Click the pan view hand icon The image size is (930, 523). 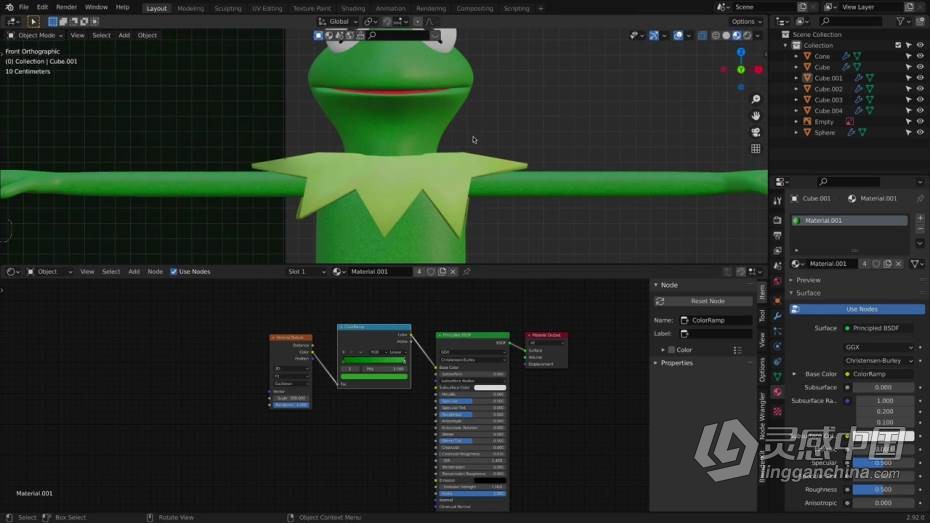(756, 116)
